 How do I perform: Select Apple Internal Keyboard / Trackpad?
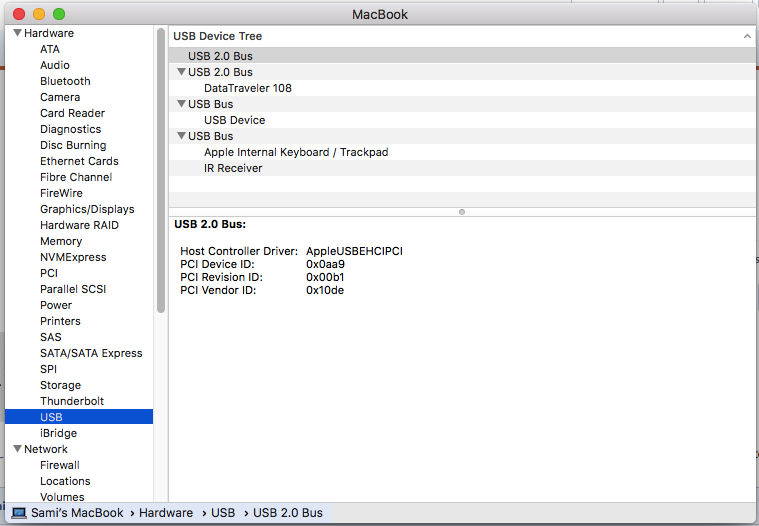(296, 152)
